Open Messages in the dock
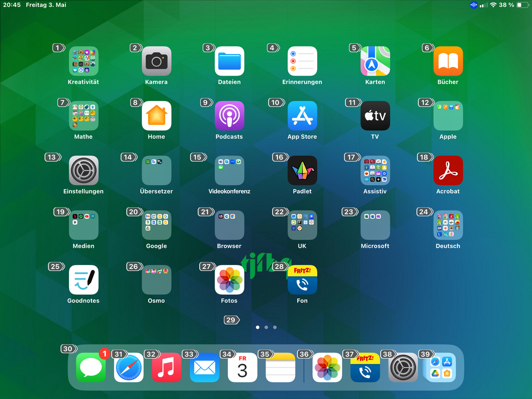The image size is (532, 399). (x=91, y=368)
